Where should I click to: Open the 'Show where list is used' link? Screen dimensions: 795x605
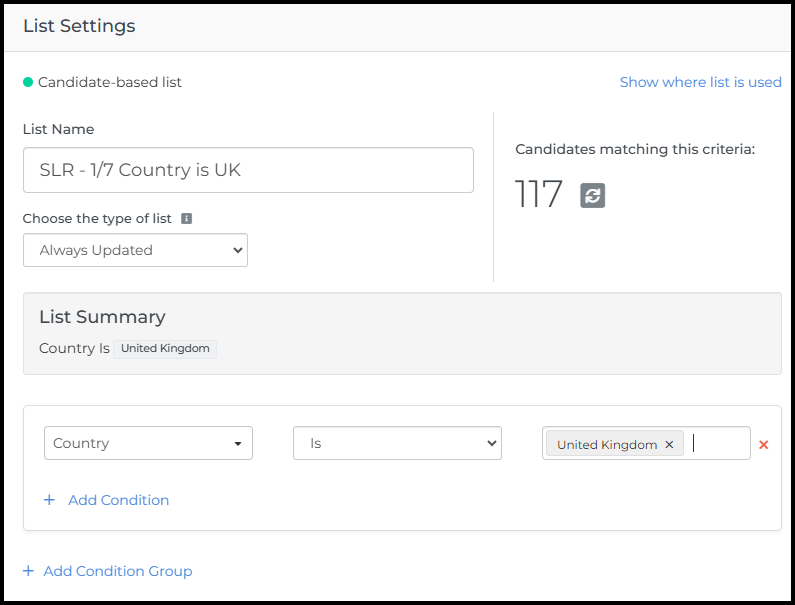(x=700, y=82)
